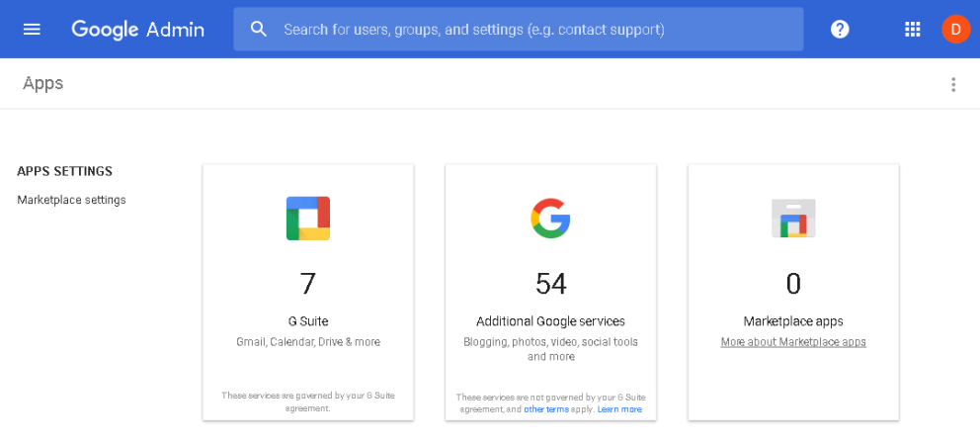Open Marketplace settings
This screenshot has width=980, height=444.
coord(71,200)
